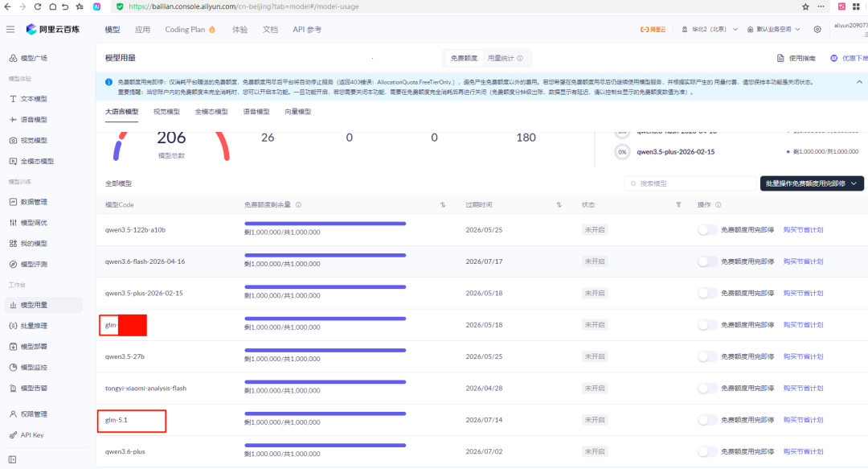
Task: Click the quota progress bar for qwen3.5-27b
Action: [325, 351]
